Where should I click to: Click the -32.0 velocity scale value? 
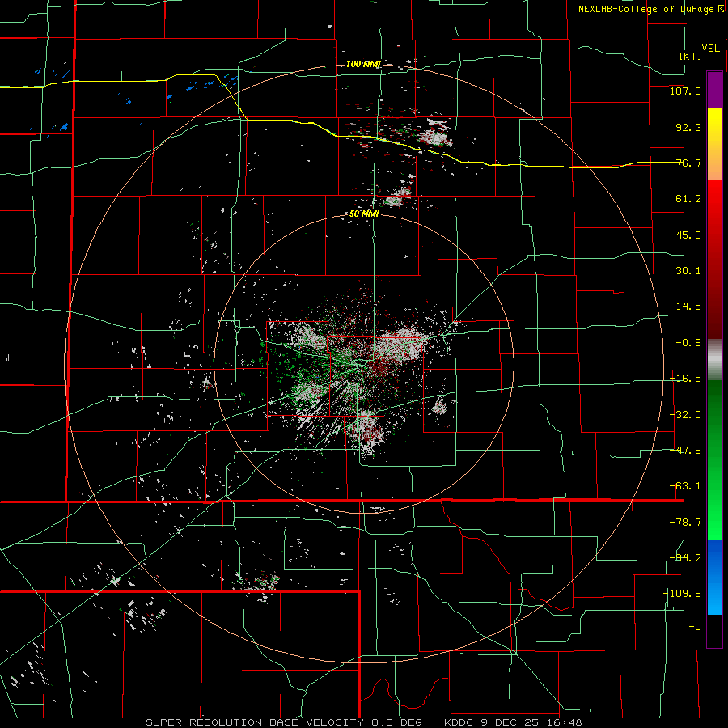tap(685, 415)
